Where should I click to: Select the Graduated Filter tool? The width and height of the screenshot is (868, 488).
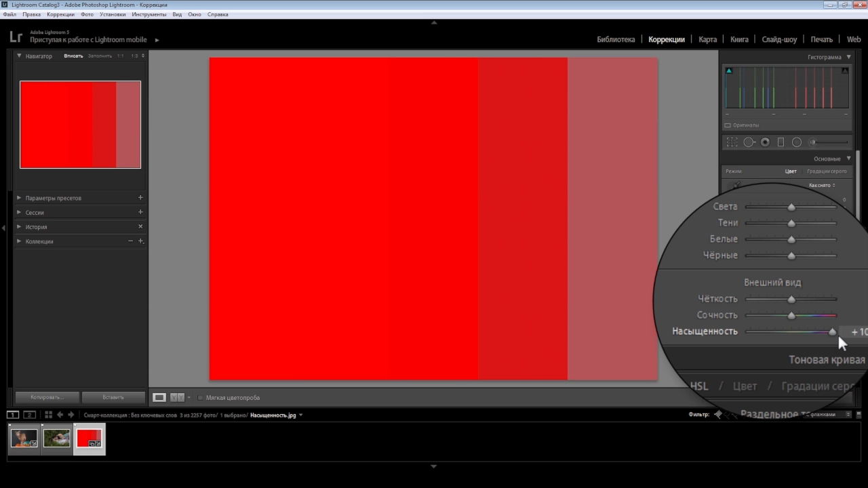tap(781, 142)
